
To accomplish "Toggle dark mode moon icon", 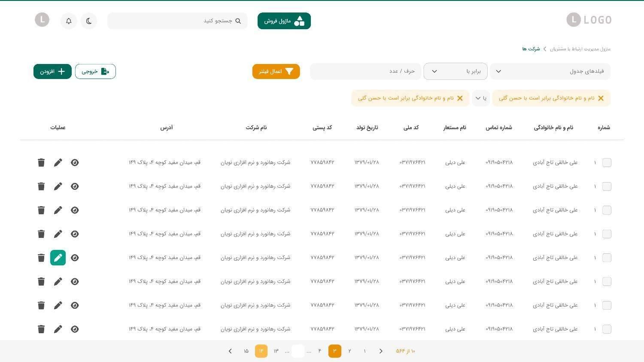I will pyautogui.click(x=89, y=21).
